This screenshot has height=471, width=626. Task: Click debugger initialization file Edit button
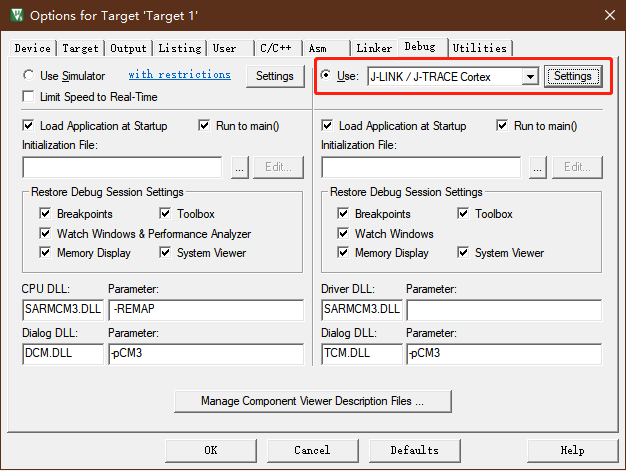point(577,167)
